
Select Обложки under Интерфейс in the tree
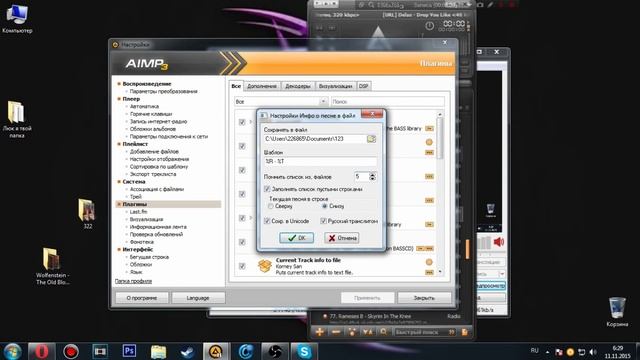pyautogui.click(x=141, y=264)
